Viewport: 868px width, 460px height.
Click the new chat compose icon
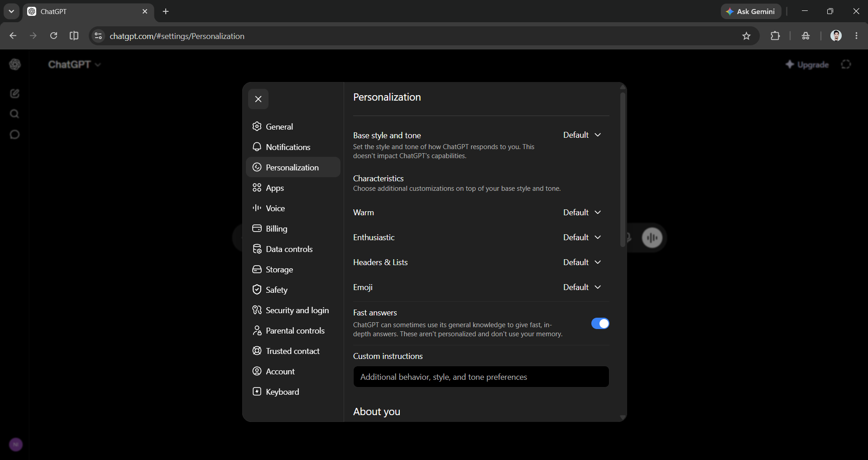click(15, 93)
